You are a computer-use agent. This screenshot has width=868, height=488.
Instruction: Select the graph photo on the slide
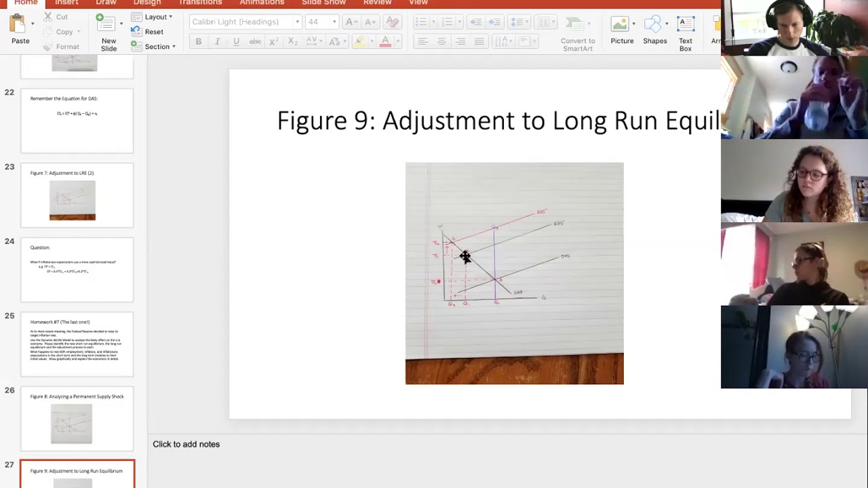point(514,273)
